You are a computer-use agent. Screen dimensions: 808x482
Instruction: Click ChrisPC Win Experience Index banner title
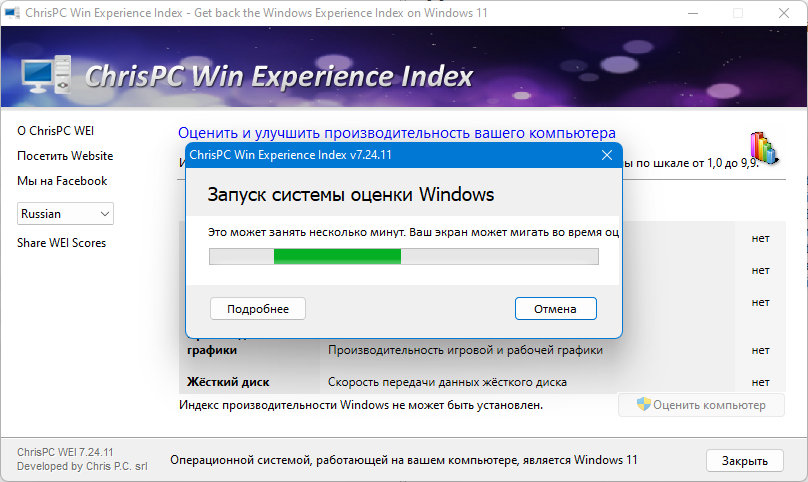[279, 76]
